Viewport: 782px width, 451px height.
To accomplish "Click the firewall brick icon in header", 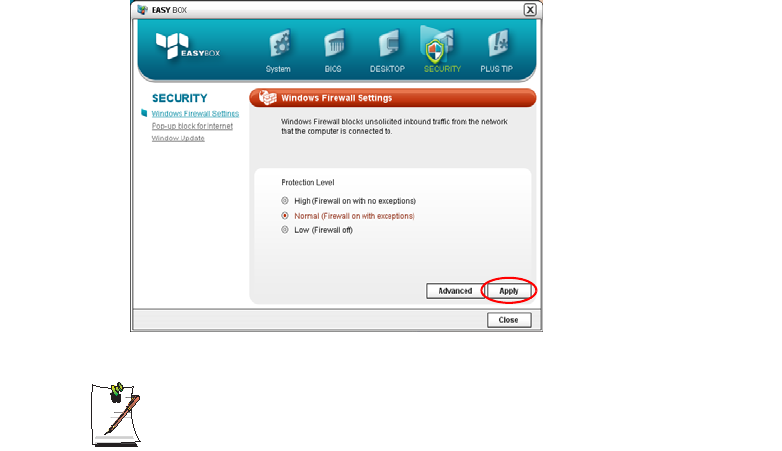I will (268, 98).
